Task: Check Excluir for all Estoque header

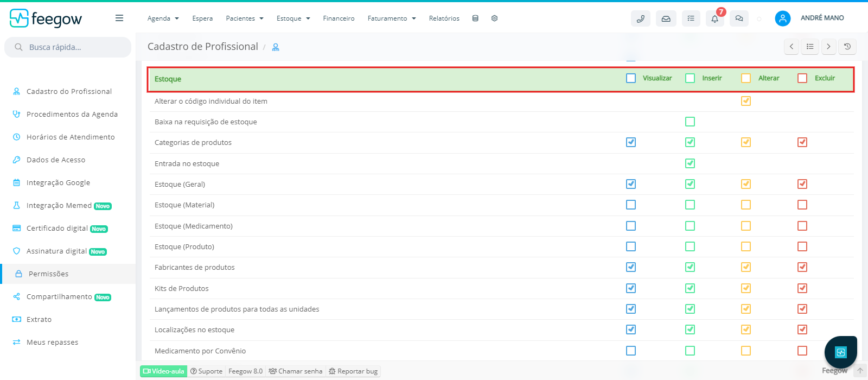Action: [802, 78]
